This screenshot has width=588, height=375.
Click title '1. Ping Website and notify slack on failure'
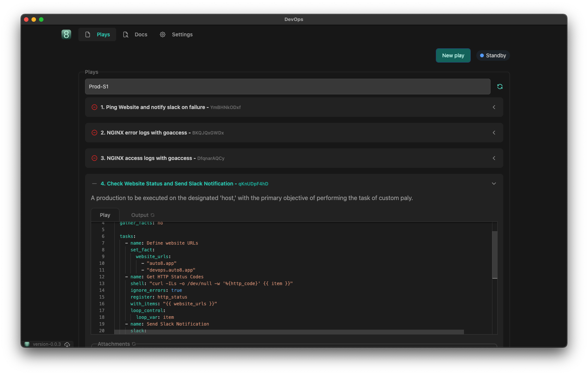153,107
